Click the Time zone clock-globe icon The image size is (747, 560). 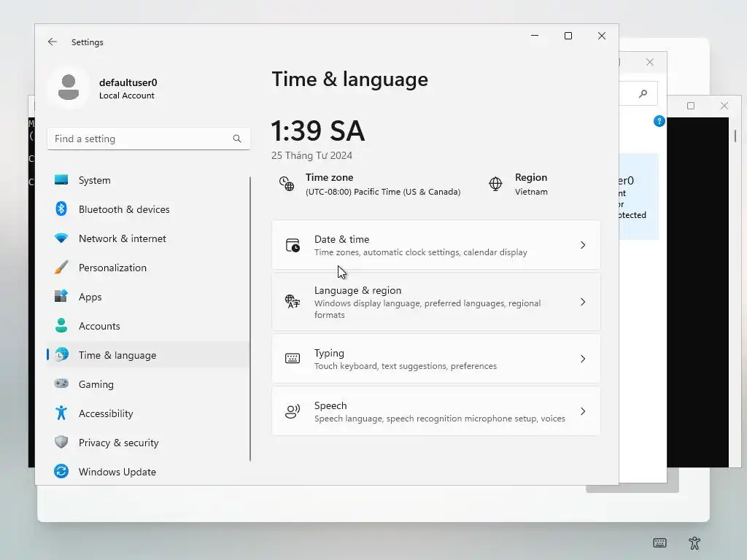click(286, 184)
